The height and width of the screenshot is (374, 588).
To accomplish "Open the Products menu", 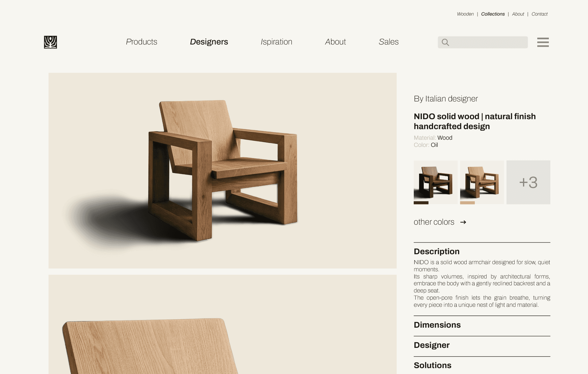I will click(142, 42).
